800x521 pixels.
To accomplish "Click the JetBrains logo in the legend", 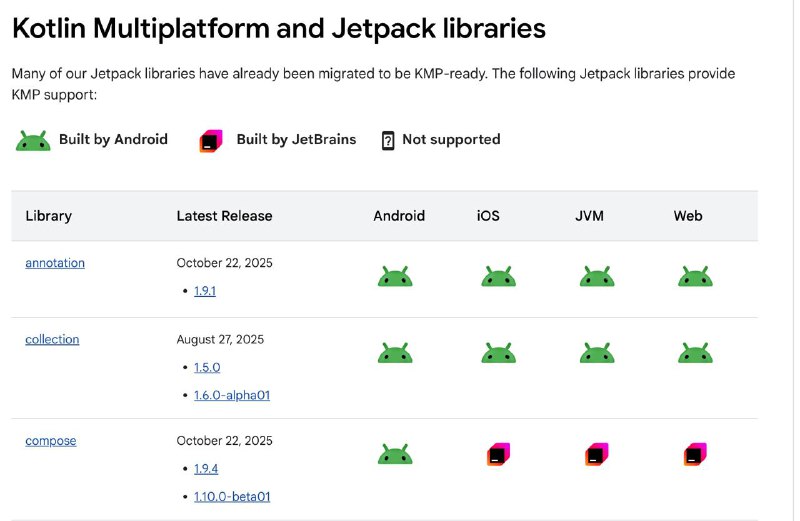I will [211, 141].
